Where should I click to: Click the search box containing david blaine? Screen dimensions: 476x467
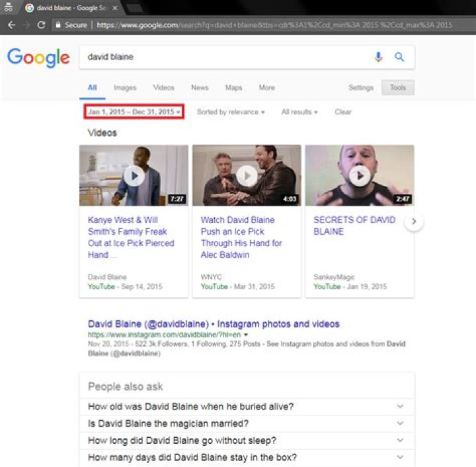pos(225,58)
